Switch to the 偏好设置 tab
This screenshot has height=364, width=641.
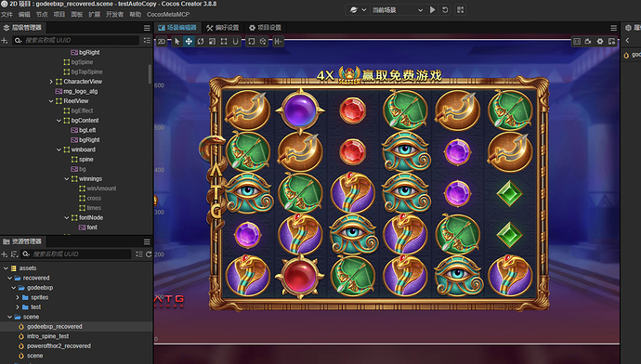223,28
